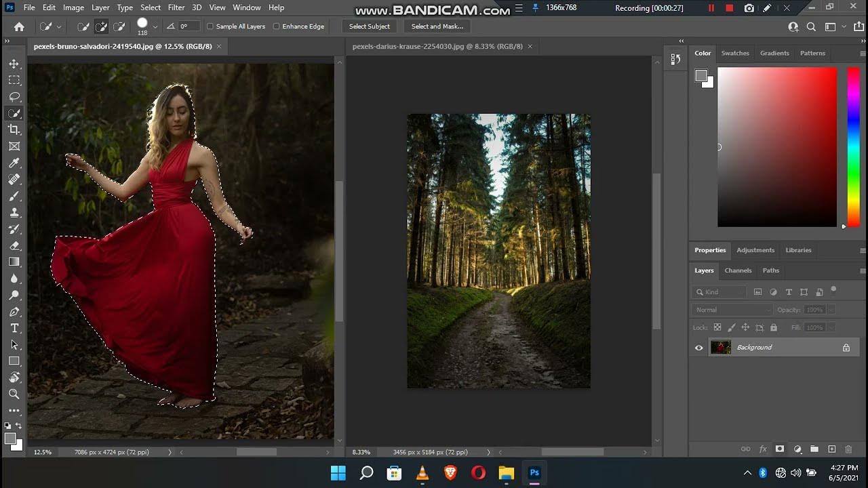
Task: Select the Horizontal Type tool
Action: (14, 328)
